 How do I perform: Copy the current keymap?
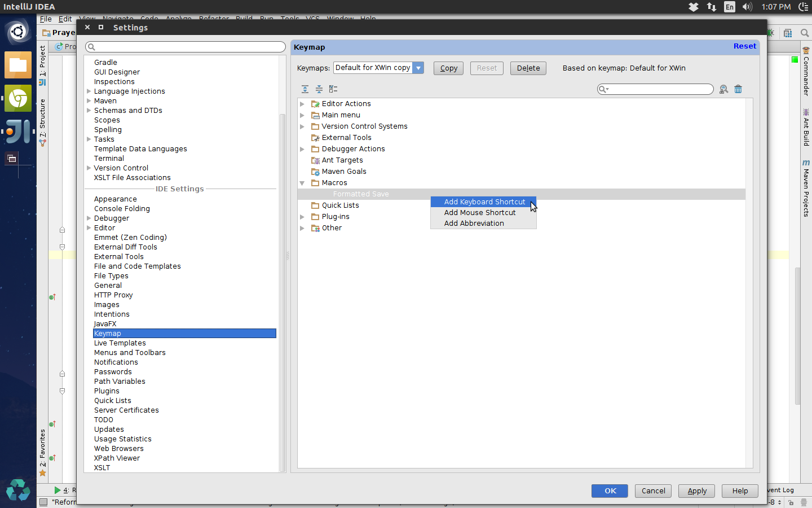pyautogui.click(x=449, y=68)
